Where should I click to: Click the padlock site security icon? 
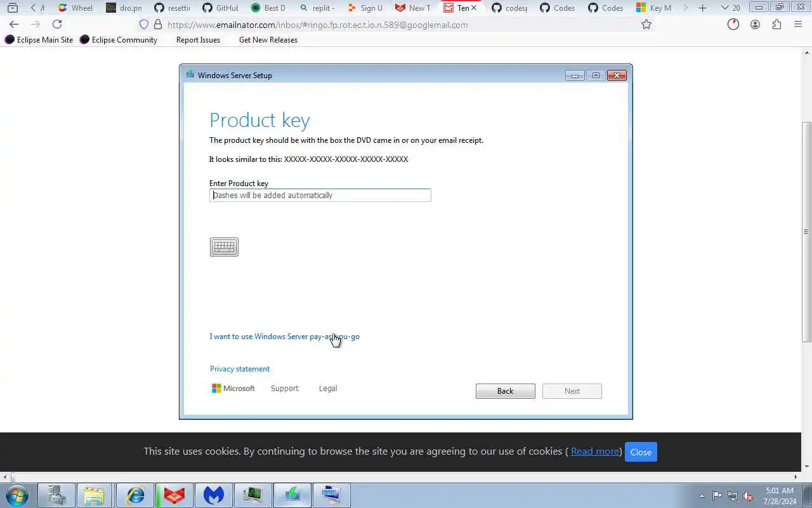(x=158, y=25)
